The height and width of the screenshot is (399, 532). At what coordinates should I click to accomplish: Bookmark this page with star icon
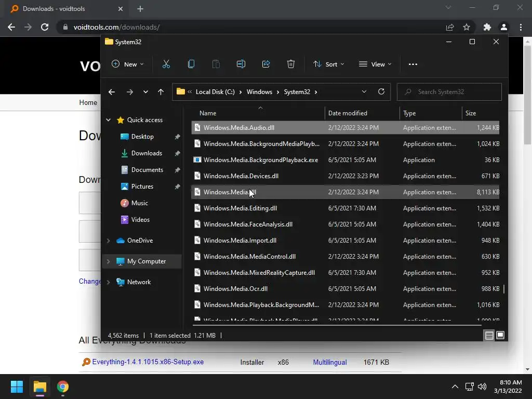pos(467,27)
